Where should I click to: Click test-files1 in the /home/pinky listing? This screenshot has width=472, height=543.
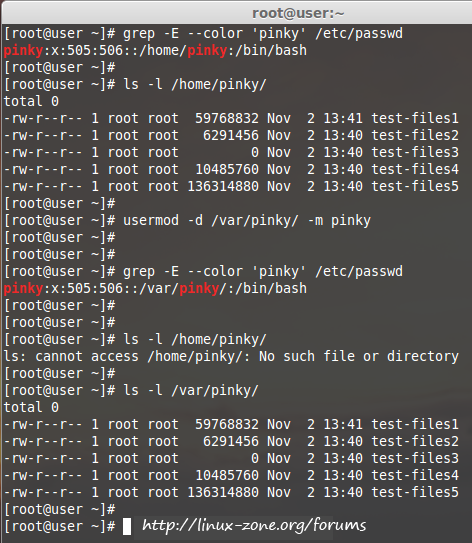415,118
